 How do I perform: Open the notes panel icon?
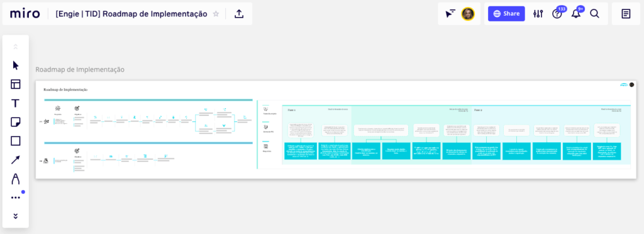pyautogui.click(x=626, y=14)
